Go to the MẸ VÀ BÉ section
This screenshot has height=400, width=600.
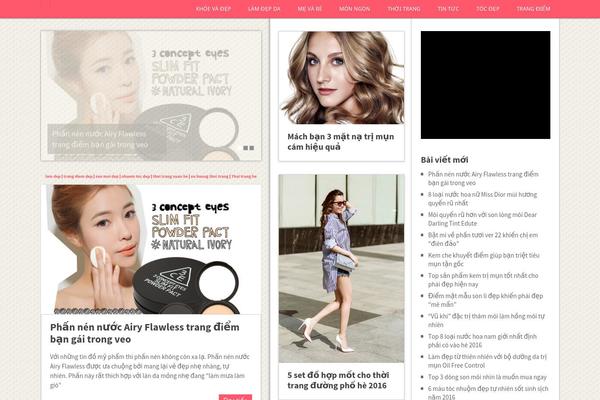pyautogui.click(x=310, y=9)
